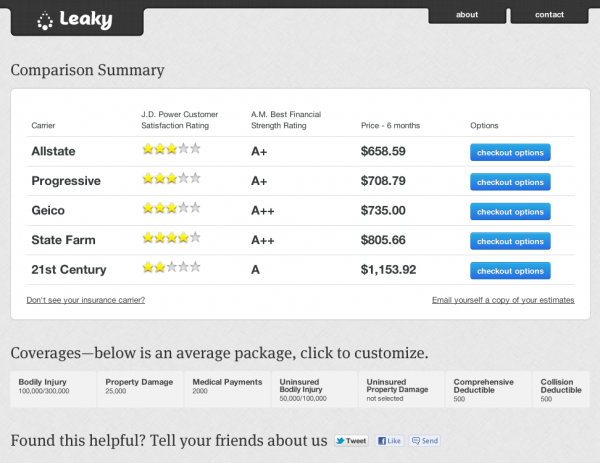600x463 pixels.
Task: Customize the Bodily Injury coverage
Action: [53, 389]
